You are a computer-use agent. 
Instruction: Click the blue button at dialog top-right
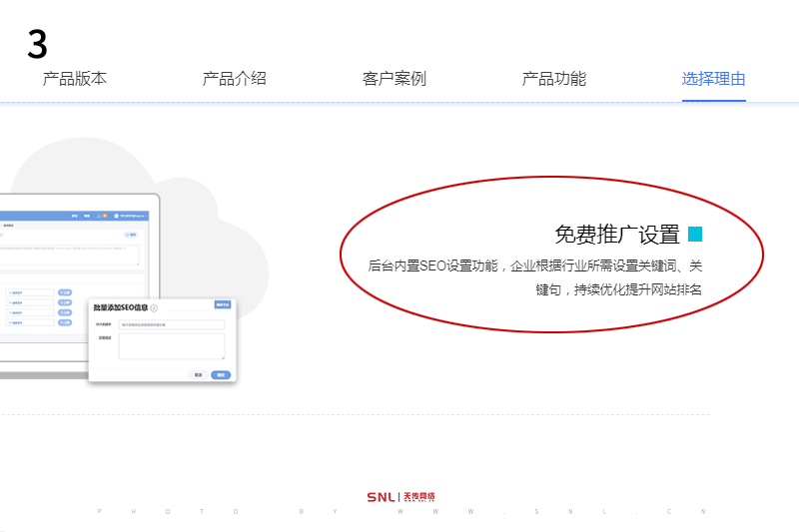coord(223,304)
